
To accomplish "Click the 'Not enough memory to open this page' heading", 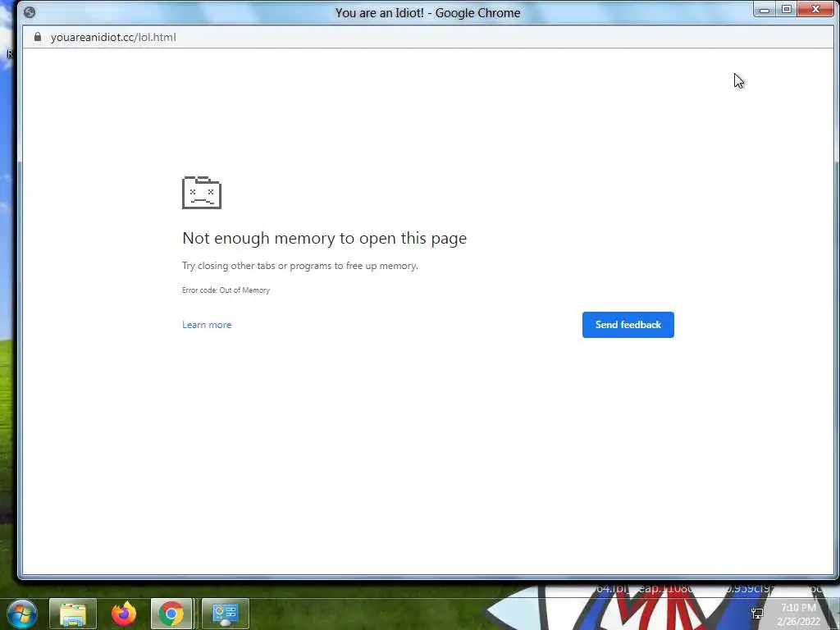I will pos(324,238).
